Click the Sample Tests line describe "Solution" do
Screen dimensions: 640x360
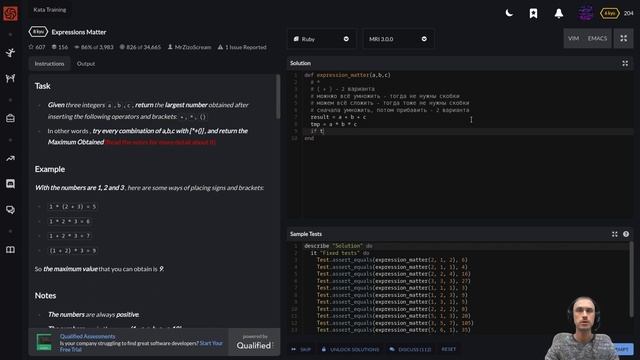coord(338,246)
